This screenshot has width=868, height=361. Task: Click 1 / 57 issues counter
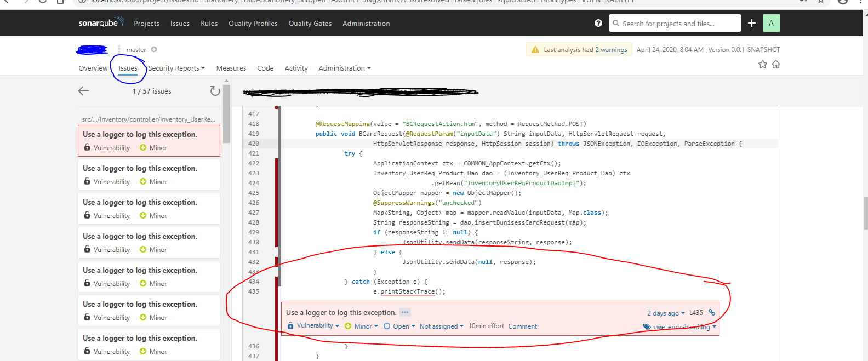coord(152,91)
